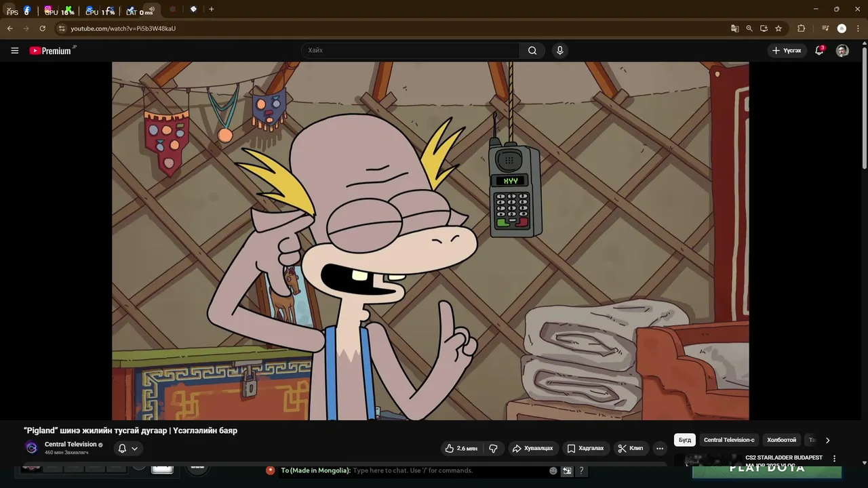Open the zoom level magnifier icon
868x488 pixels.
749,28
